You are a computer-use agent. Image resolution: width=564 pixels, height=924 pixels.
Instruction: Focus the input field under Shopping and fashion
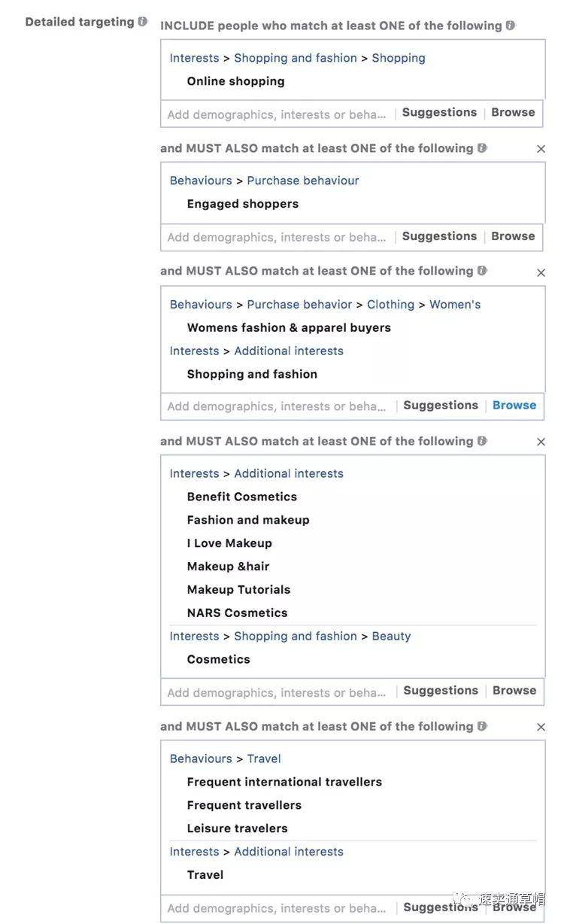coord(278,406)
